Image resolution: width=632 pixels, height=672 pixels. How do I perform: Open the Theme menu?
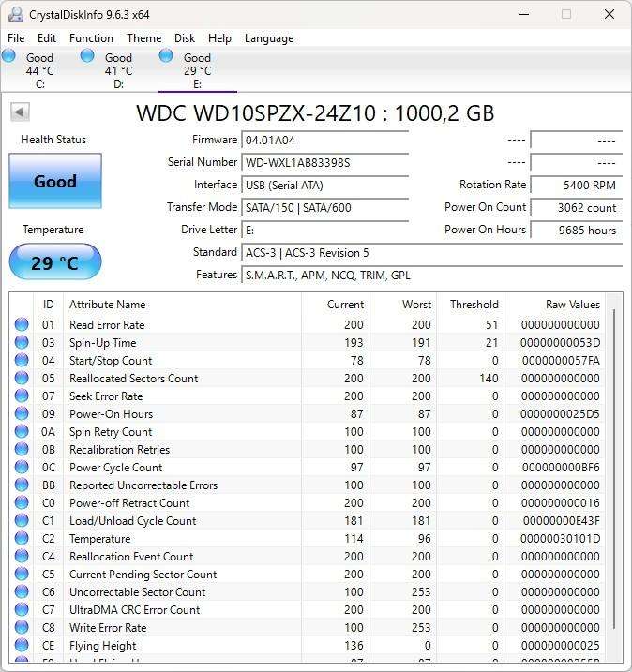click(144, 38)
